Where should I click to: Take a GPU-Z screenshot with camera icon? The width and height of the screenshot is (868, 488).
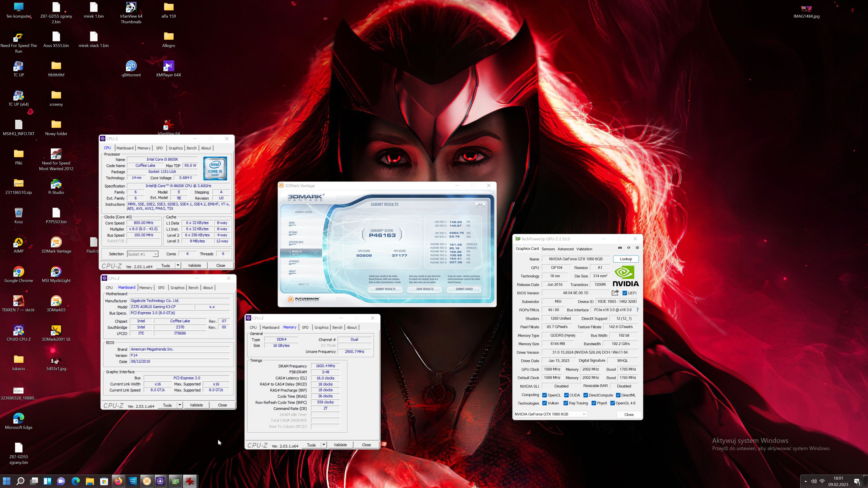tap(620, 248)
